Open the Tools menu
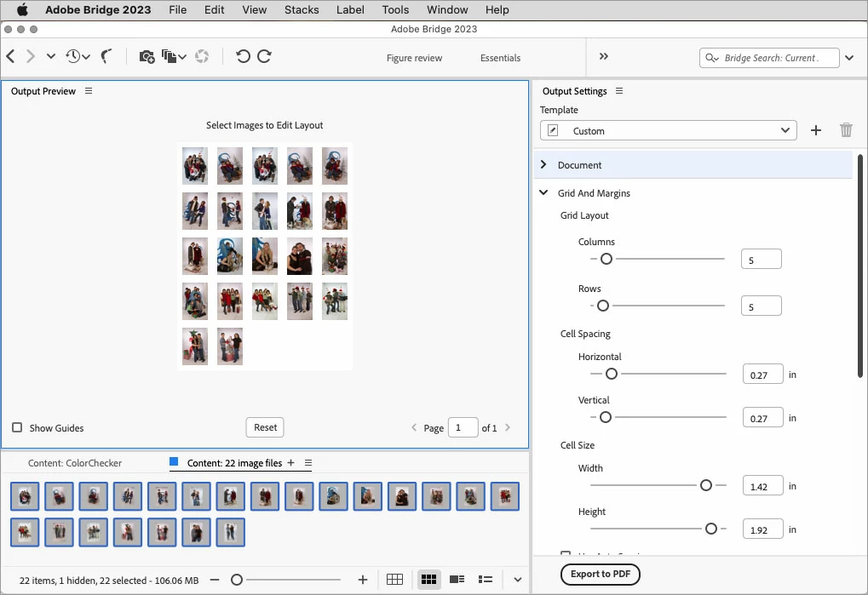This screenshot has width=868, height=595. (395, 10)
